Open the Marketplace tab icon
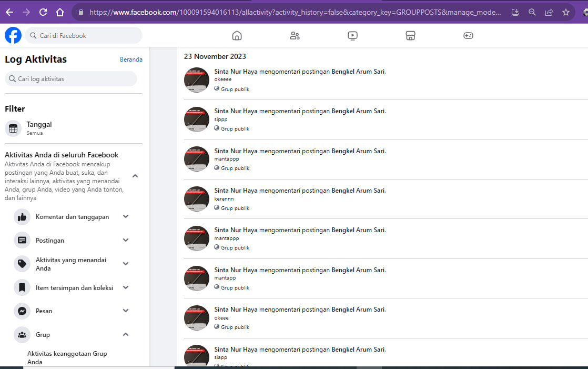This screenshot has width=588, height=369. tap(411, 36)
